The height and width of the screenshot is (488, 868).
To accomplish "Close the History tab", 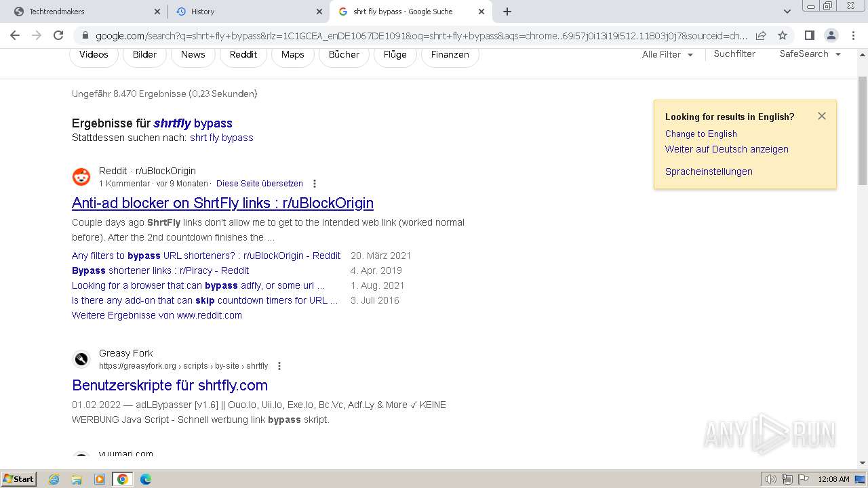I will [x=319, y=12].
